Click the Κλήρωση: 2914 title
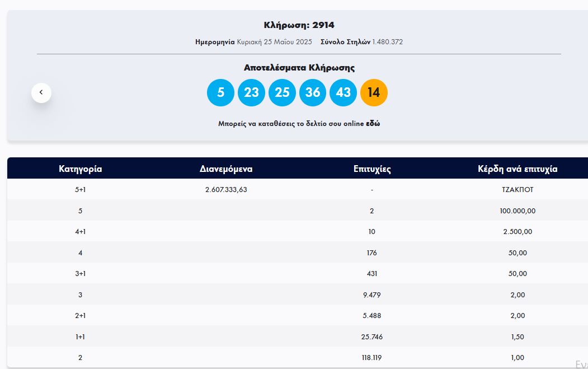Image resolution: width=588 pixels, height=369 pixels. (299, 25)
